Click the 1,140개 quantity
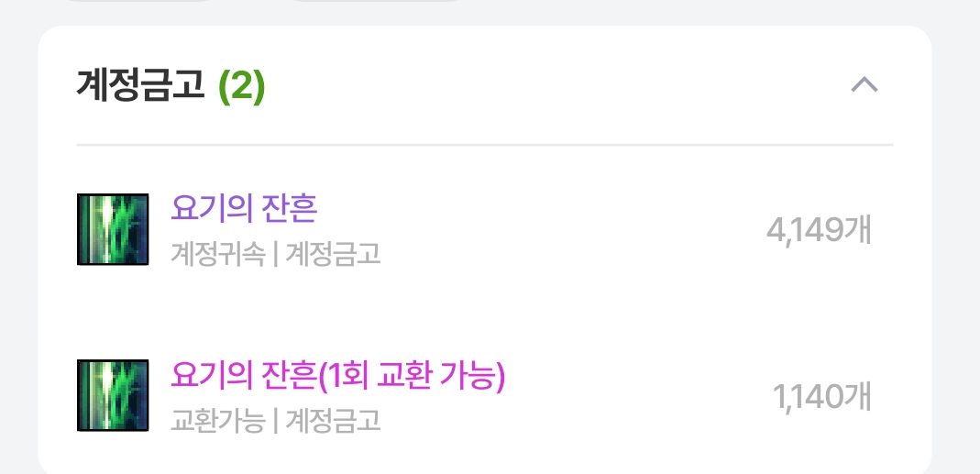Image resolution: width=980 pixels, height=474 pixels. click(x=822, y=397)
